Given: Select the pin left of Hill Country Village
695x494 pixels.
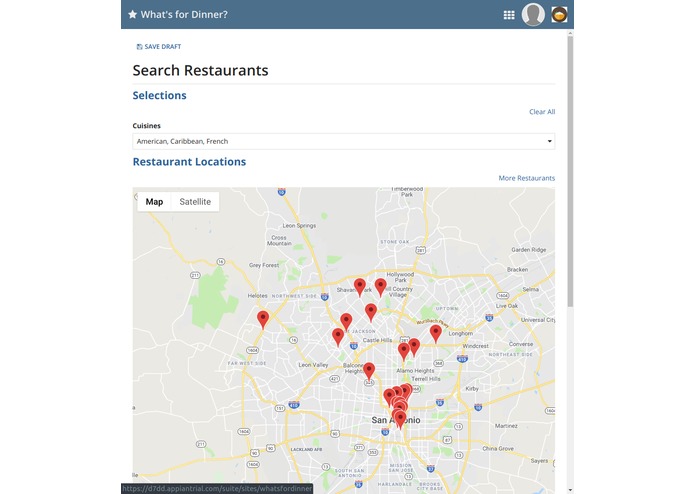Looking at the screenshot, I should point(380,287).
